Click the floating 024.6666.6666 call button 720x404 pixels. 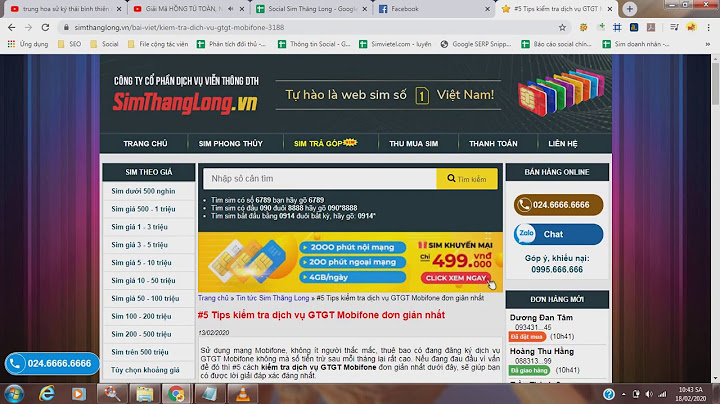click(x=52, y=364)
